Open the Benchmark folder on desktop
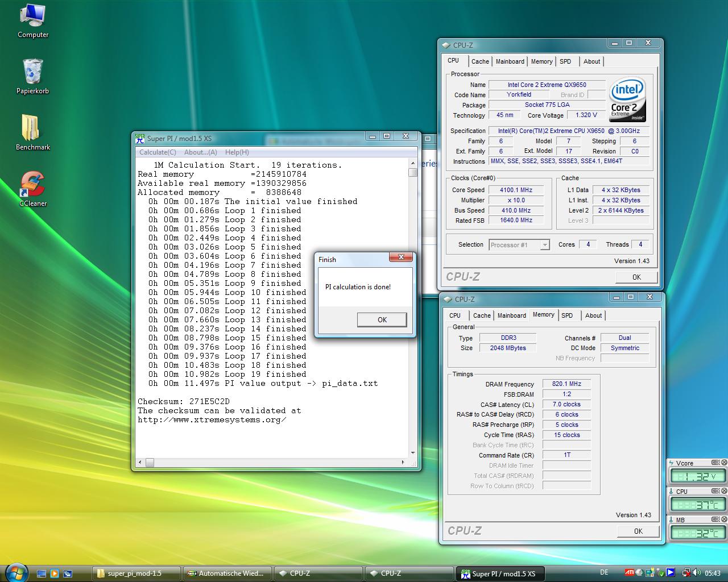 pos(33,132)
